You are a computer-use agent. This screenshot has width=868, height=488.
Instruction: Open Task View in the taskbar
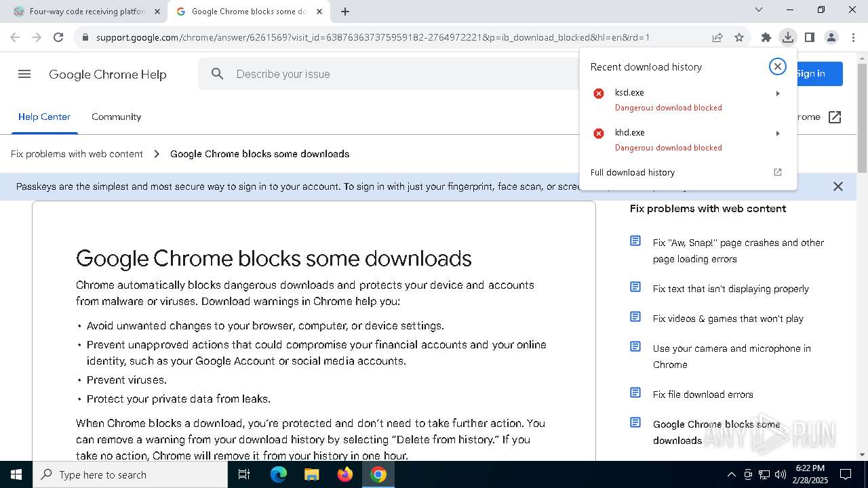click(244, 474)
